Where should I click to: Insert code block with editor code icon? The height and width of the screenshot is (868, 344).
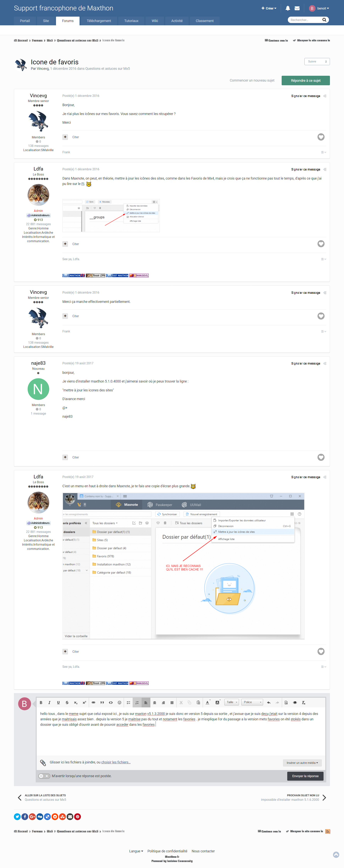pyautogui.click(x=111, y=703)
